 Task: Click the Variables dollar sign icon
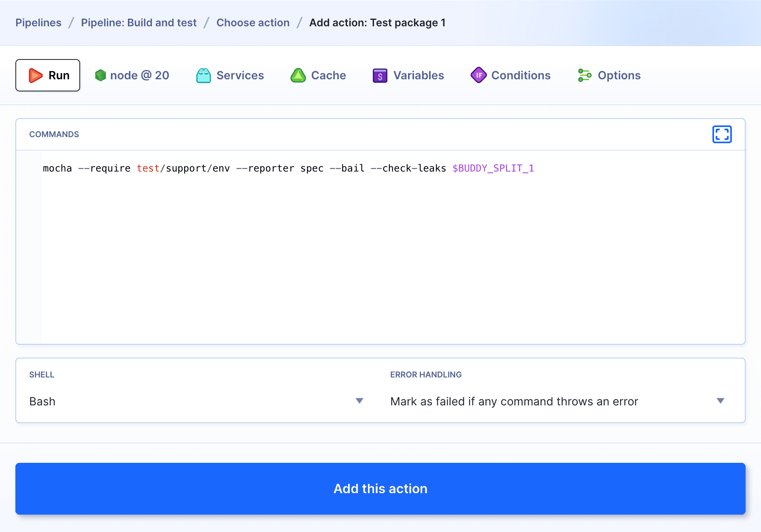(x=380, y=75)
